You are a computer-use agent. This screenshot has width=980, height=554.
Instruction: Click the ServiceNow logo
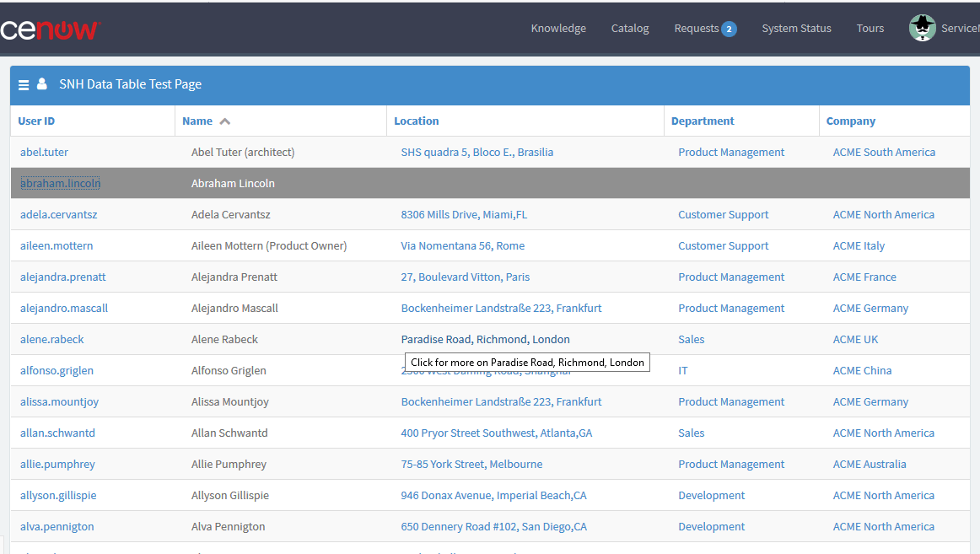click(x=50, y=30)
